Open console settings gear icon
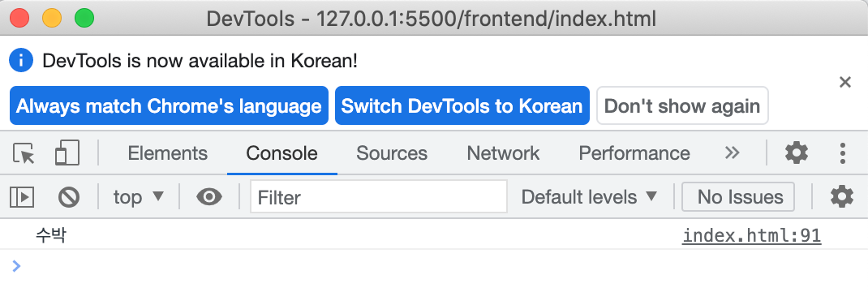This screenshot has height=305, width=868. point(842,197)
